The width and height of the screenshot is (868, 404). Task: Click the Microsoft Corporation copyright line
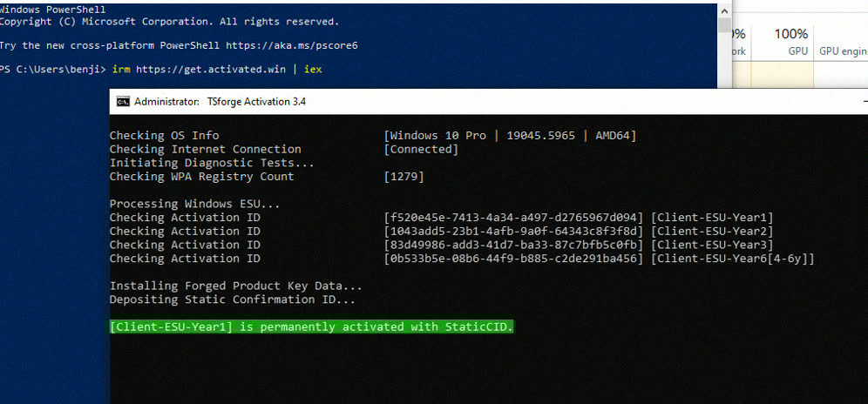[x=169, y=22]
